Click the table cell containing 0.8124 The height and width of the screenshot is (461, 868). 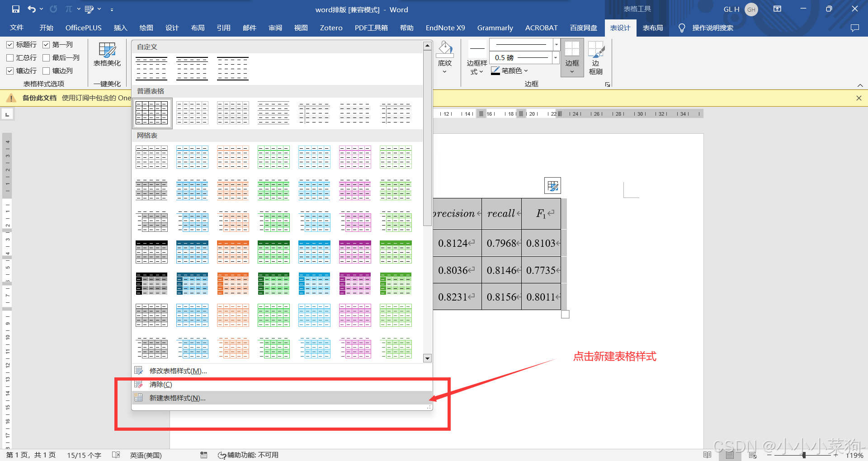pyautogui.click(x=457, y=243)
